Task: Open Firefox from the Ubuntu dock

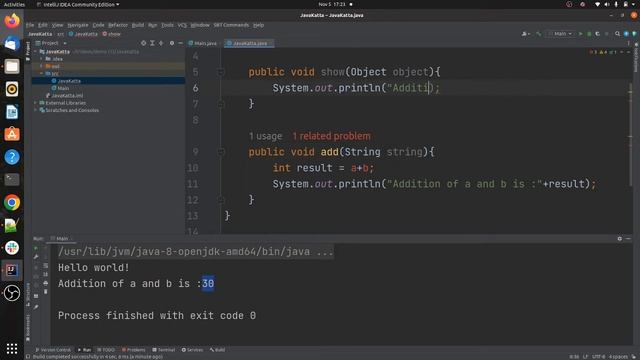Action: (12, 21)
